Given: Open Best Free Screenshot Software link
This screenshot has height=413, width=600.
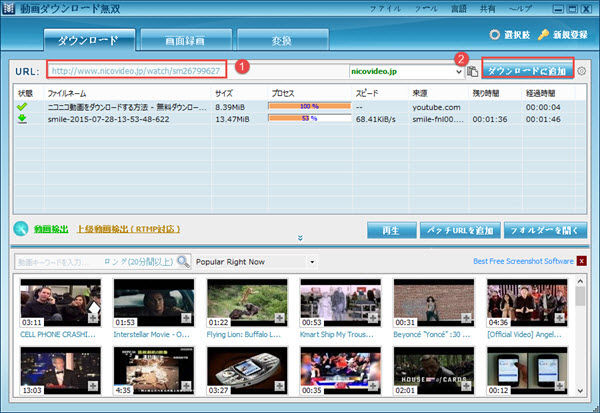Looking at the screenshot, I should pos(523,261).
